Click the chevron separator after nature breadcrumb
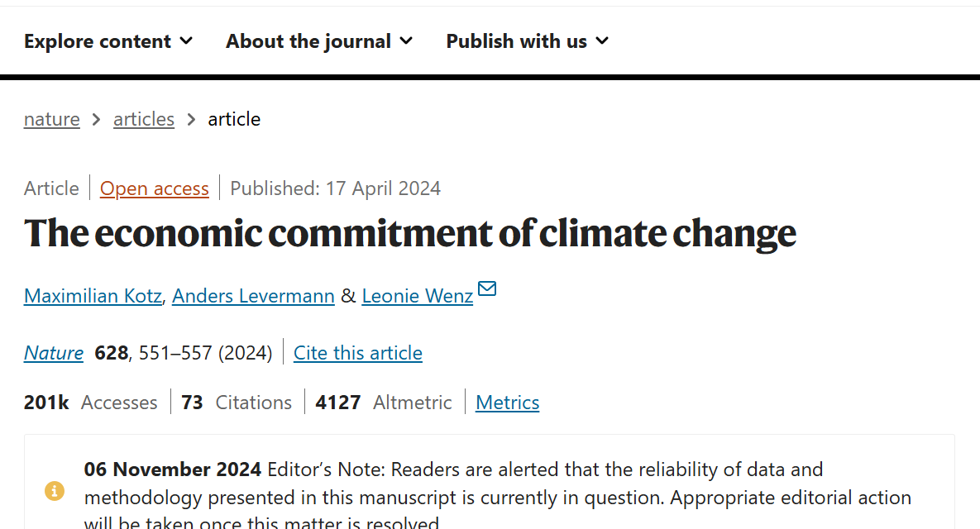 [97, 119]
